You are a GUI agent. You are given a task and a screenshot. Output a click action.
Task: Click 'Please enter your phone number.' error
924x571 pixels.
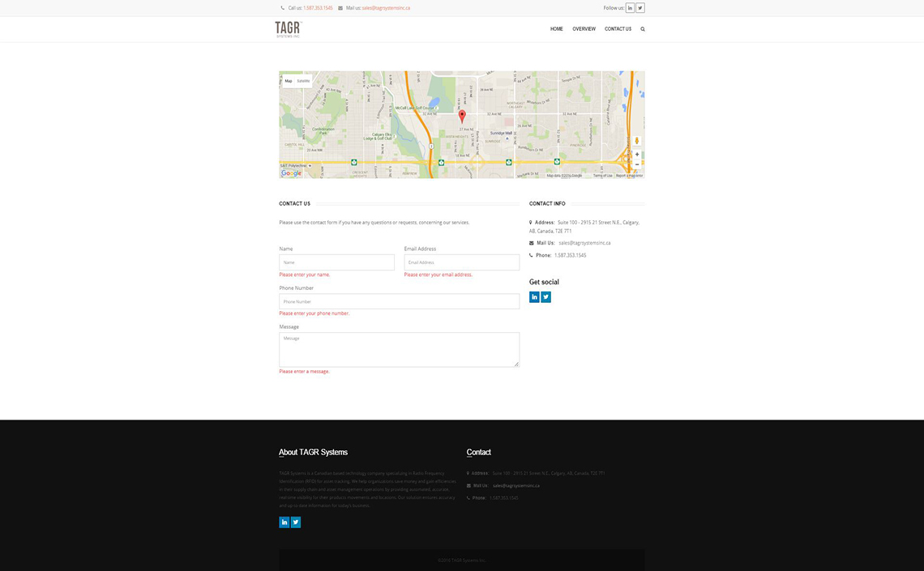tap(314, 313)
